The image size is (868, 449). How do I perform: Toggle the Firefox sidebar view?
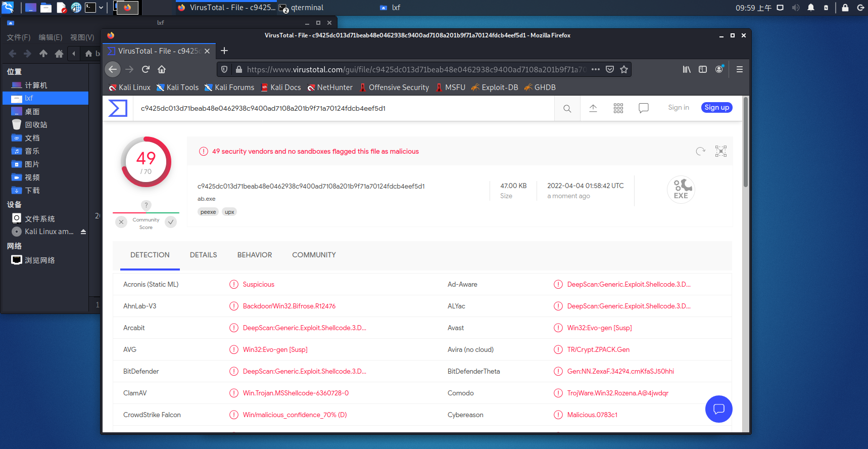point(703,69)
